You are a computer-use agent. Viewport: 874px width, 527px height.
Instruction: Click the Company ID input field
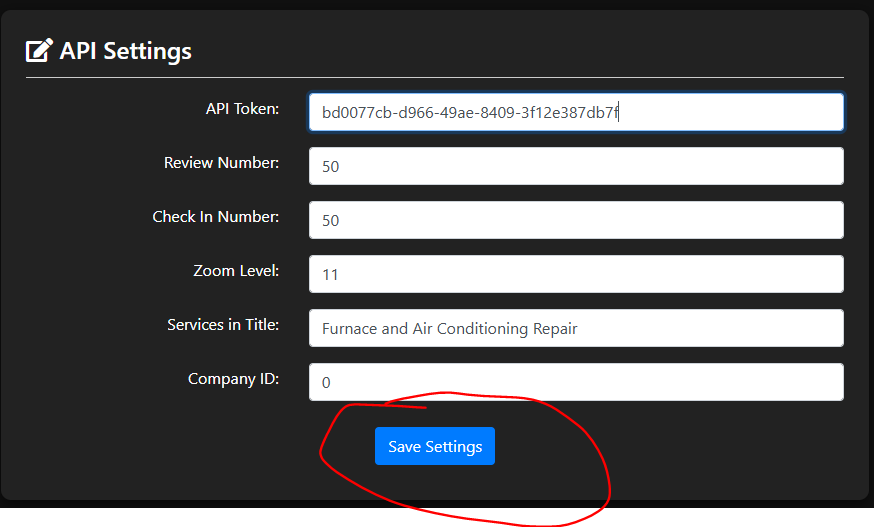click(576, 382)
